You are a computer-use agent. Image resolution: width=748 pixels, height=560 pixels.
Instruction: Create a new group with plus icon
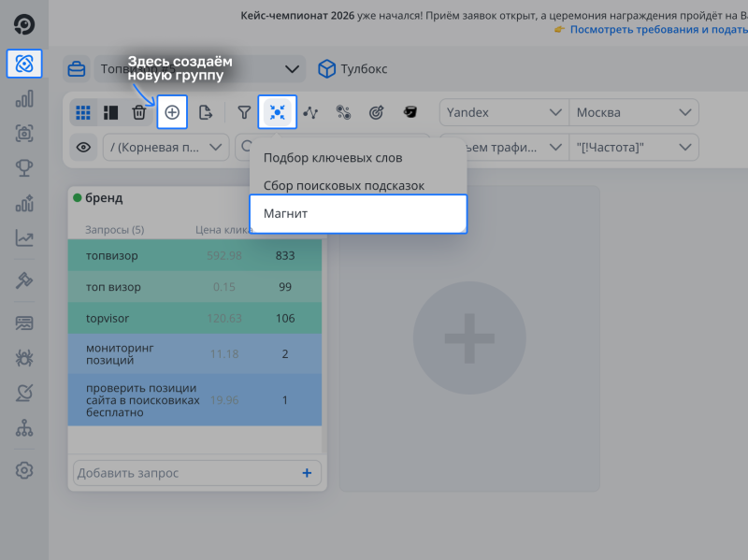coord(172,112)
